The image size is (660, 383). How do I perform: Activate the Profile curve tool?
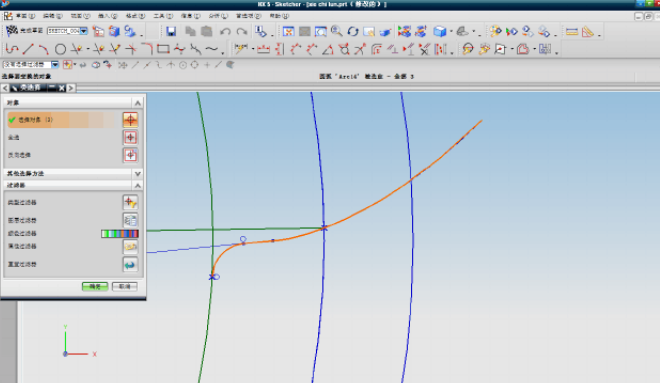(x=12, y=50)
